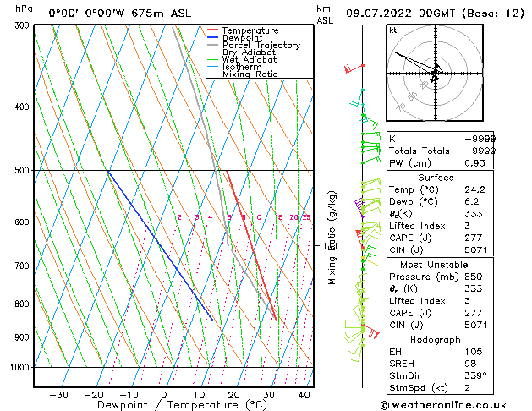The height and width of the screenshot is (411, 532).
Task: Click the 1000 hPa pressure label
Action: [22, 367]
